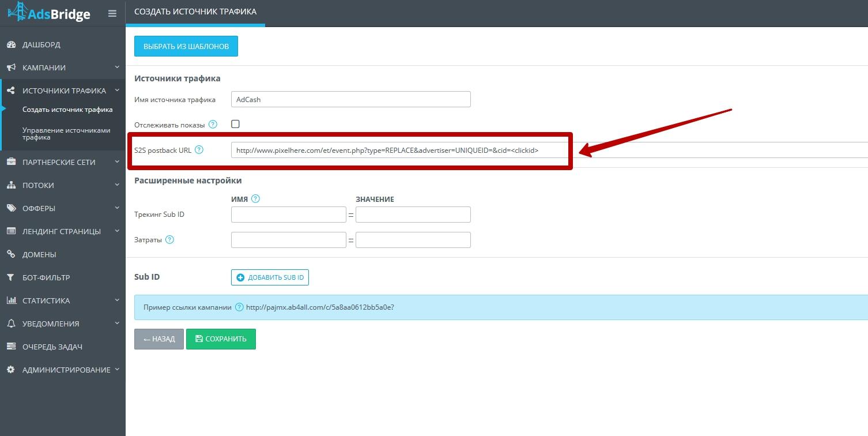Click the Уведомления bell icon
Screen dimensions: 868x436
click(11, 324)
